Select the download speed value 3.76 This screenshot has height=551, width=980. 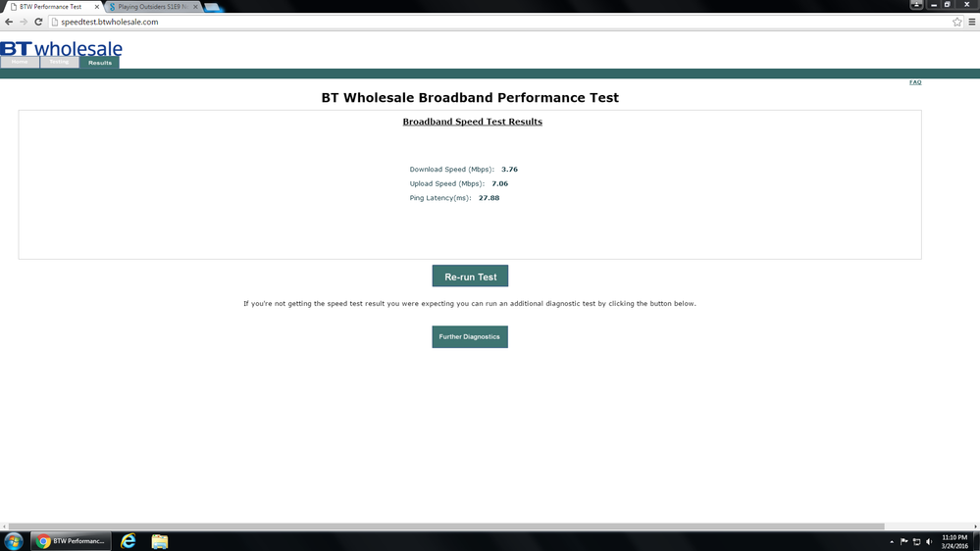[x=509, y=170]
